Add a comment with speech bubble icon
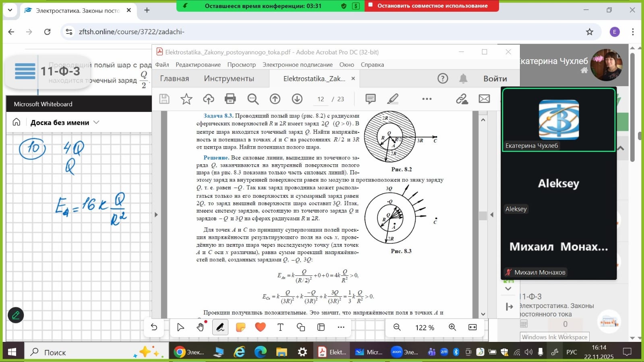Image resolution: width=644 pixels, height=362 pixels. point(370,99)
